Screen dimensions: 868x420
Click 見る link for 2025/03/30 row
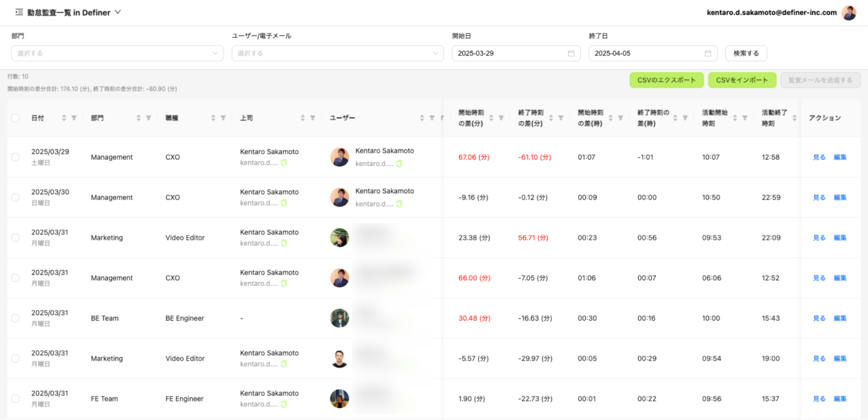click(819, 198)
